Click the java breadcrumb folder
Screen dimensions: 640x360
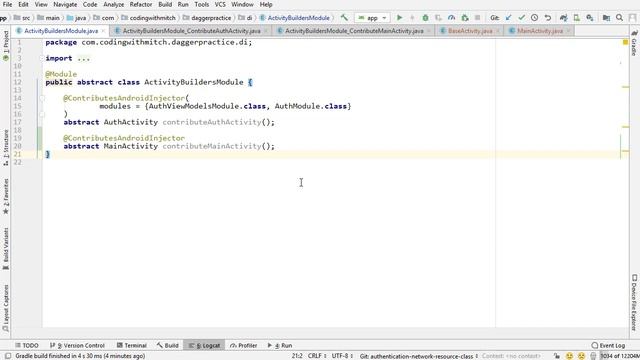coord(76,18)
